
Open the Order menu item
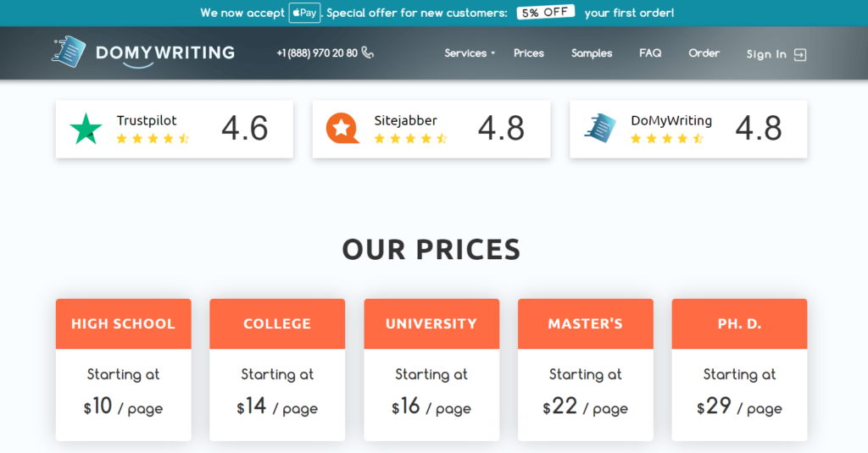click(704, 53)
